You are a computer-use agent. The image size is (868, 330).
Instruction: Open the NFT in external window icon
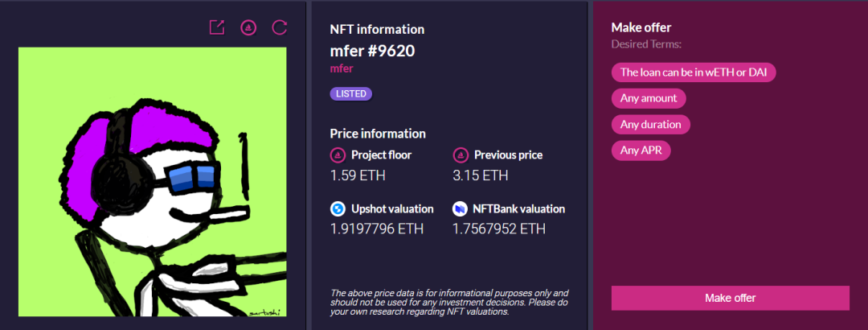(217, 27)
